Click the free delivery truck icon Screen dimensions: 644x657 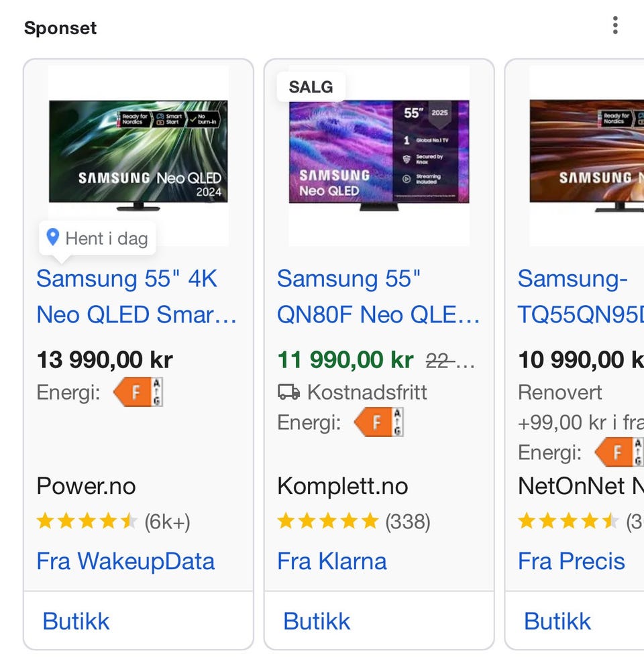click(x=288, y=392)
